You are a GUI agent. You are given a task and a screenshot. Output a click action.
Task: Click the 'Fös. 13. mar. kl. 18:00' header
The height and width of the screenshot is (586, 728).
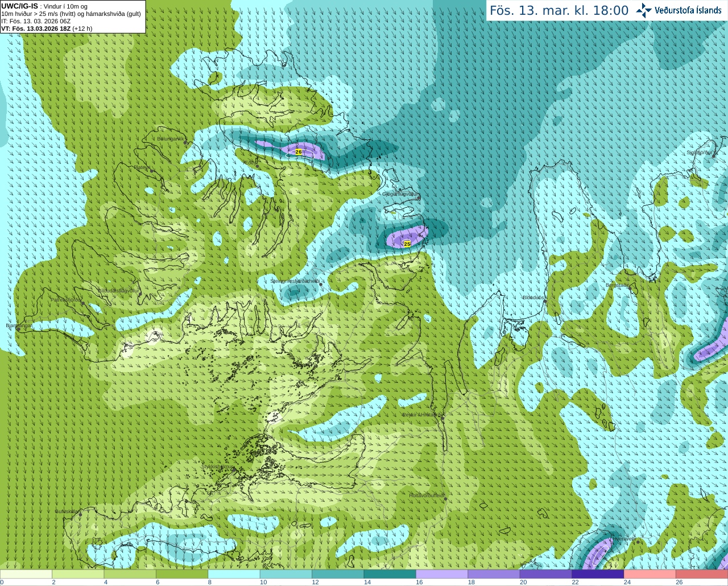click(559, 10)
